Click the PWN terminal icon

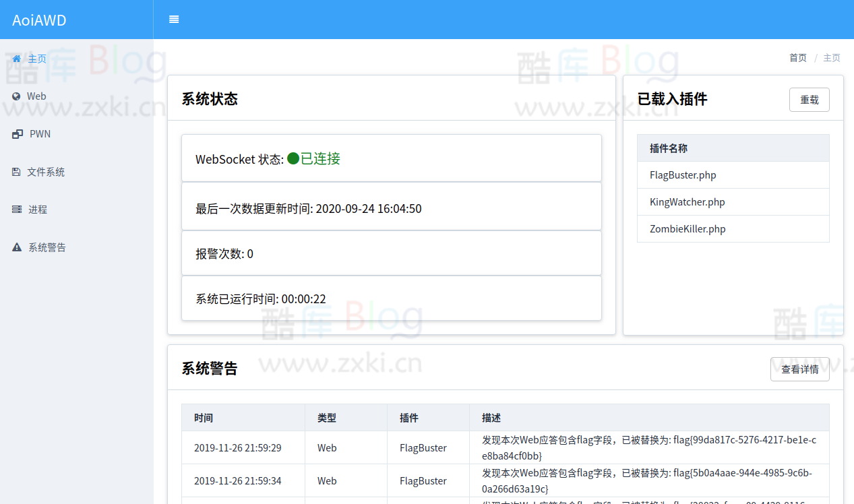click(x=17, y=133)
